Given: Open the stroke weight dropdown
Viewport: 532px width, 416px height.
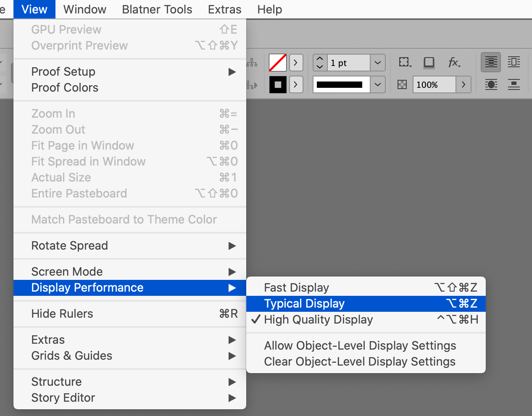Looking at the screenshot, I should point(377,63).
